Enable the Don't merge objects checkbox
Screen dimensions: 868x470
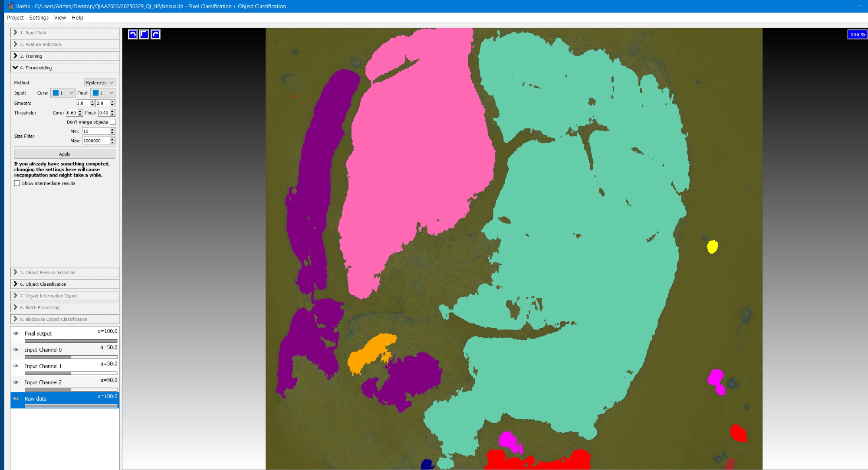coord(113,122)
